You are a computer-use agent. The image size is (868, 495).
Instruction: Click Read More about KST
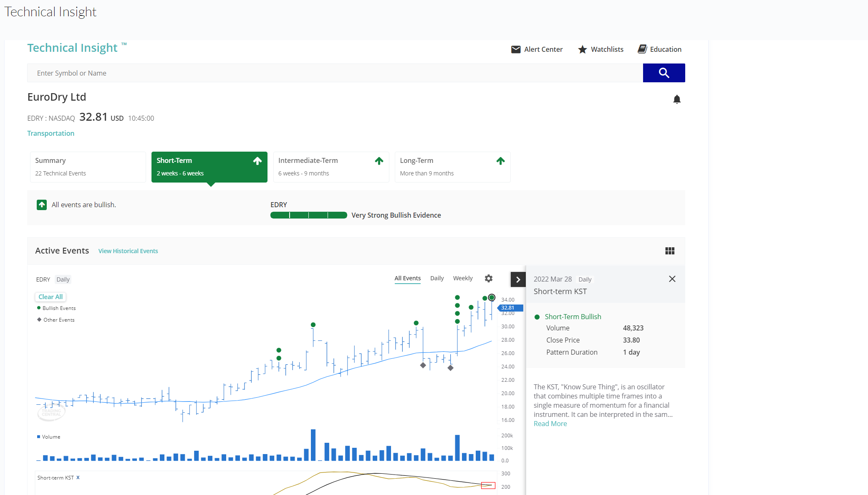550,424
